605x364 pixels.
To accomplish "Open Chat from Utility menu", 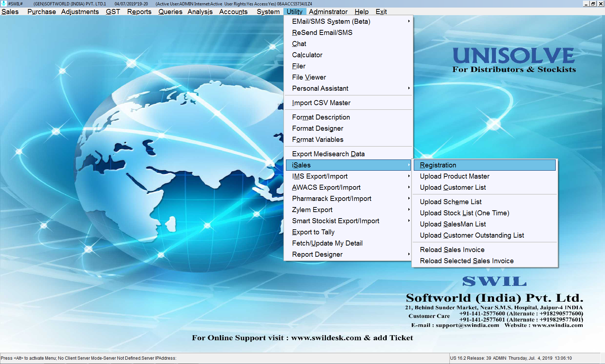I will click(x=348, y=44).
